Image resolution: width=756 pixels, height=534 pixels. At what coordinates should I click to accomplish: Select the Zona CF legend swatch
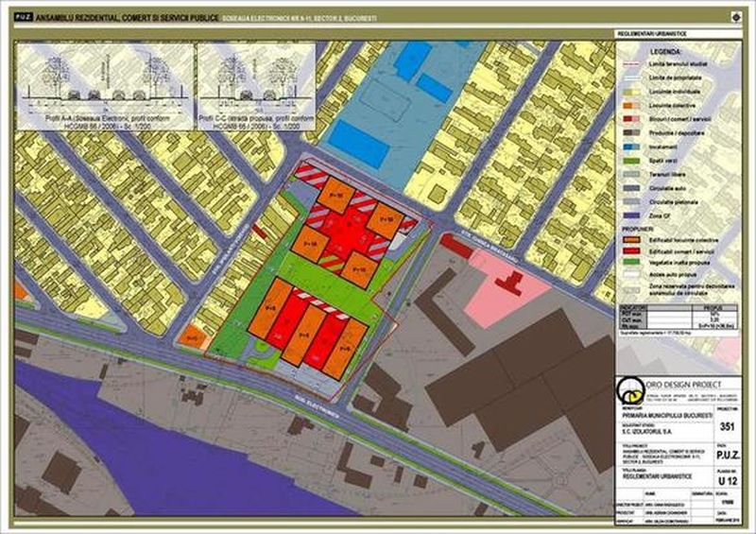click(629, 216)
